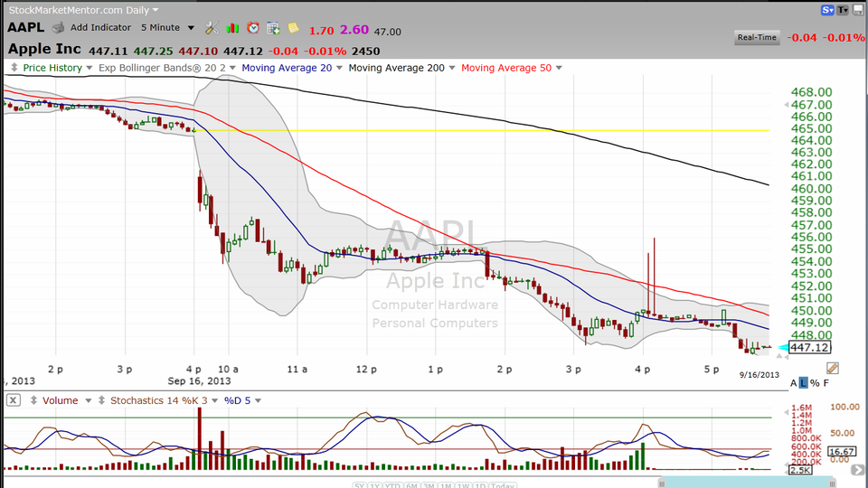The width and height of the screenshot is (868, 488).
Task: Click the yellow horizontal line at 465
Action: click(x=481, y=130)
